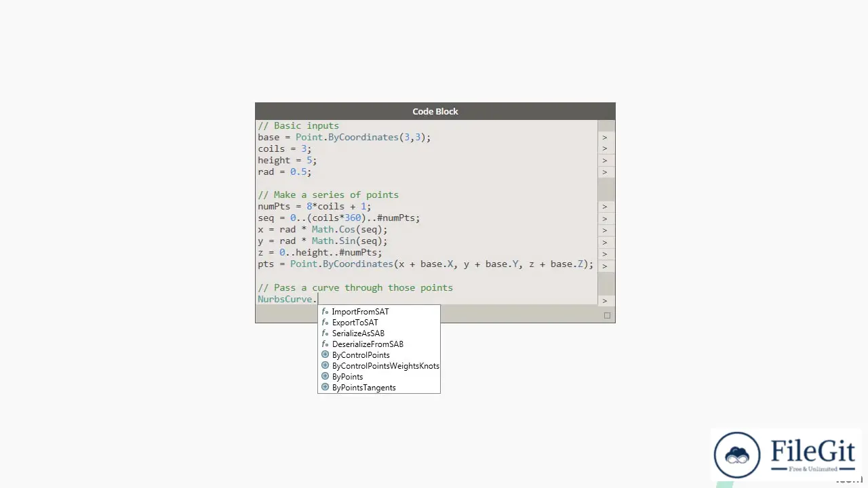Click output port arrow for base line

click(605, 138)
